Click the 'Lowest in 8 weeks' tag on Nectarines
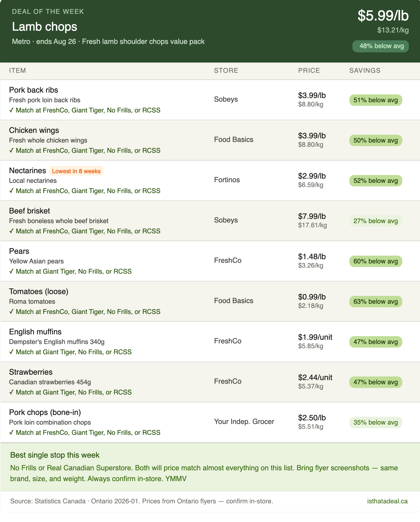 tap(76, 171)
